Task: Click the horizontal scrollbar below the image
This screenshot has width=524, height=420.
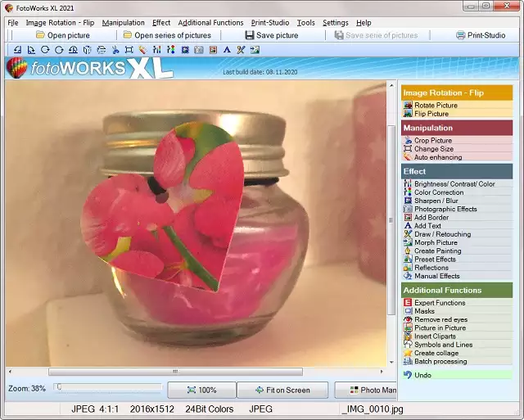Action: (196, 372)
